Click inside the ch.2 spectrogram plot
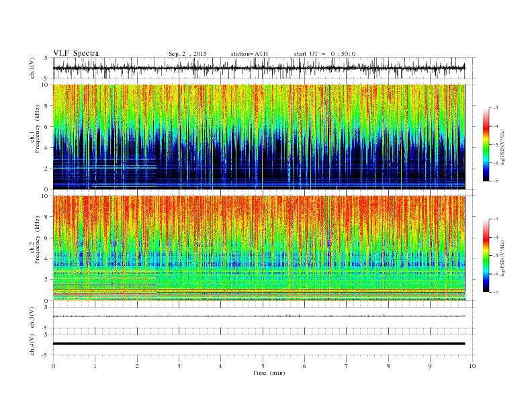Viewport: 532px width, 411px height. click(259, 248)
